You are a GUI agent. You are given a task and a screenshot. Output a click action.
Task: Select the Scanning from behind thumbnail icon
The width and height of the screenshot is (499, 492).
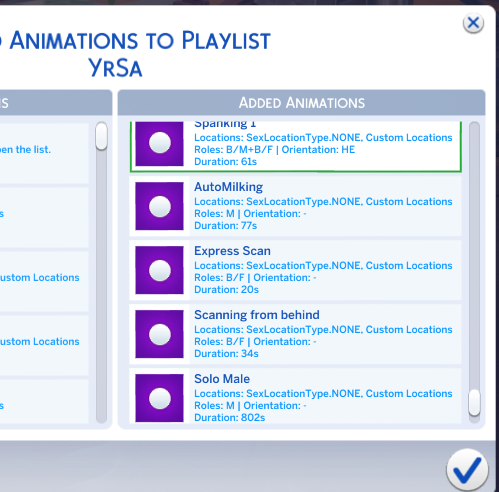click(x=159, y=334)
